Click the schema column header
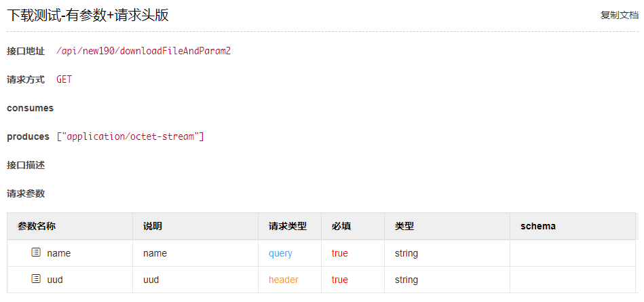Viewport: 644px width, 302px height. point(538,226)
